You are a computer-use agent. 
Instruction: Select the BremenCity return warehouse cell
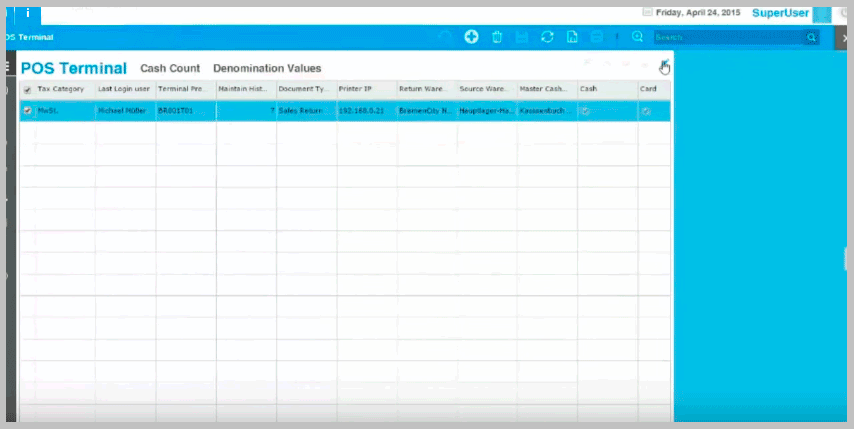pos(427,111)
